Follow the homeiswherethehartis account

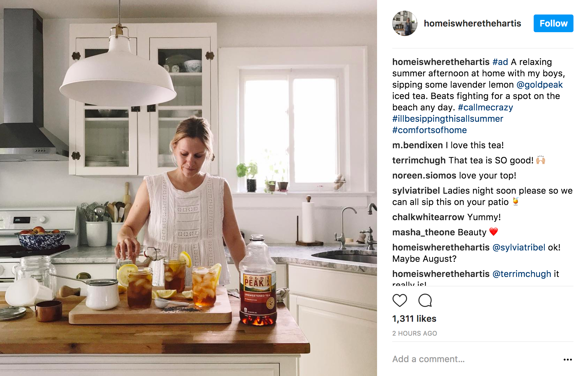click(553, 23)
